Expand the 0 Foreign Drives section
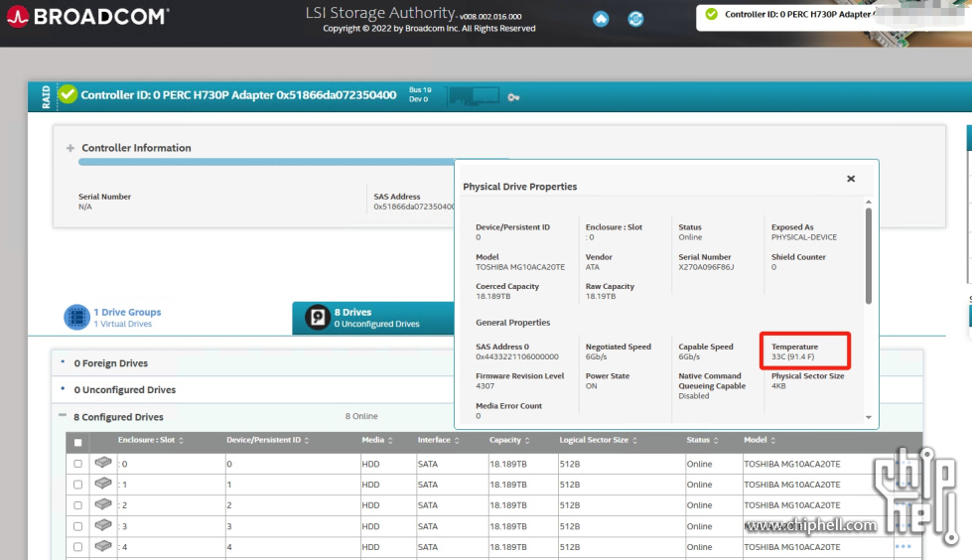 pyautogui.click(x=63, y=361)
